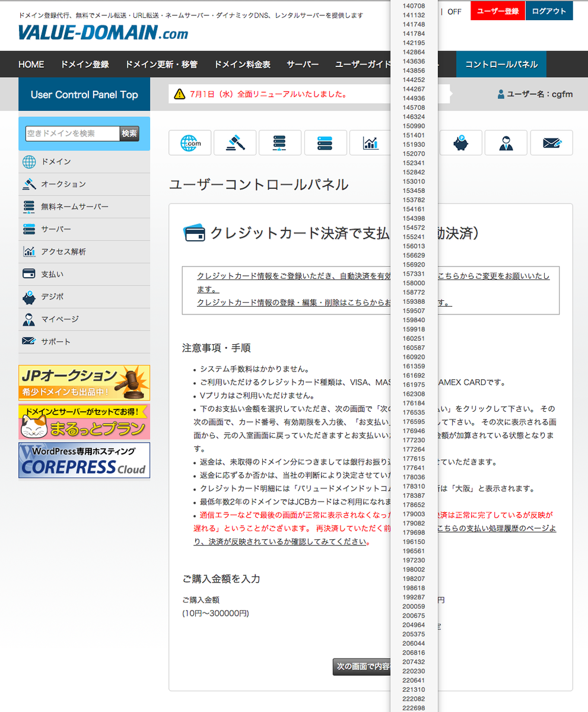This screenshot has height=712, width=588.
Task: Select 207432 from the dropdown list
Action: 414,662
